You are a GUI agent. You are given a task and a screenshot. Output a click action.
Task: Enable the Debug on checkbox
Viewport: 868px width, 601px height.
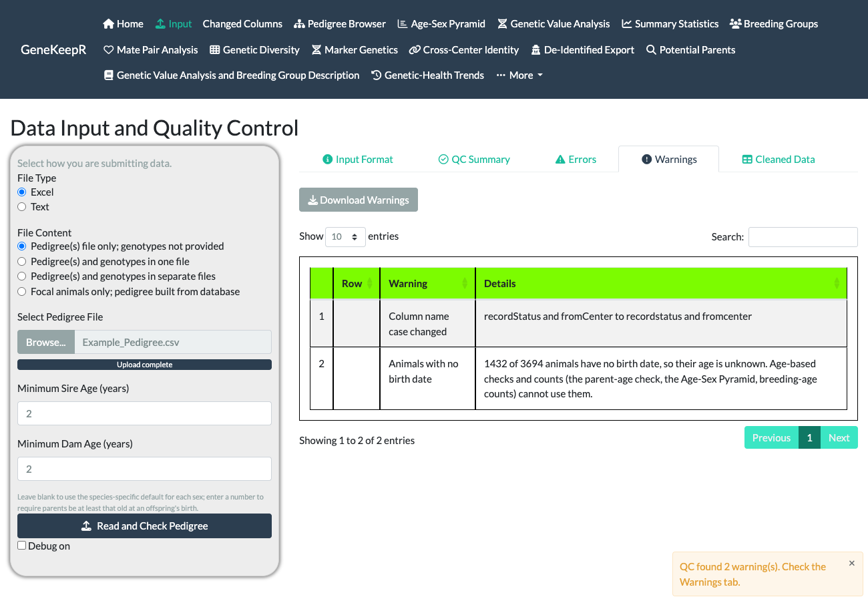(22, 546)
